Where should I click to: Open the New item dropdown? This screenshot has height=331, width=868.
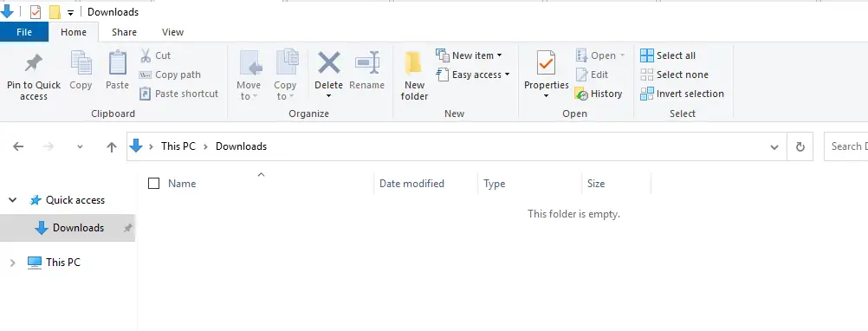click(x=469, y=55)
